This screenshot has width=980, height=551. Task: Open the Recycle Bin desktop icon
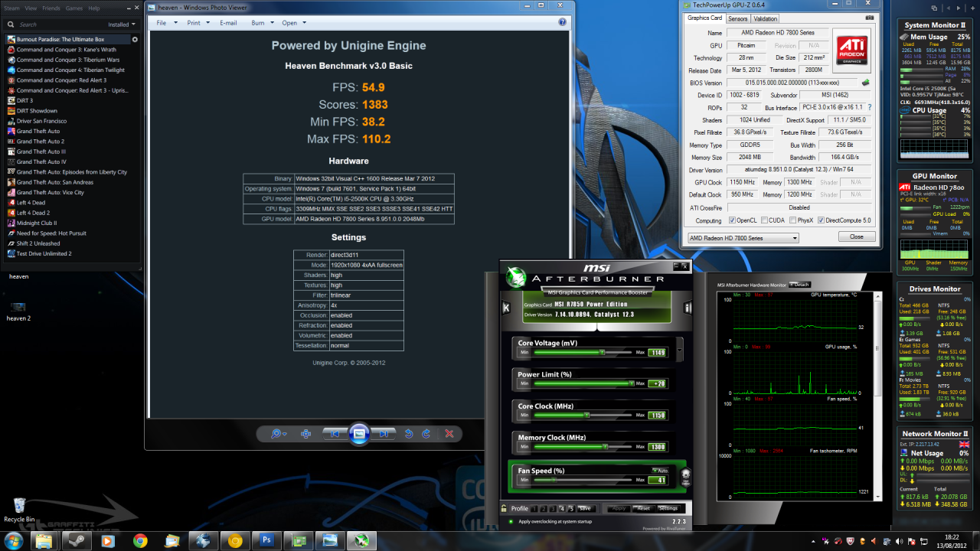[x=19, y=509]
